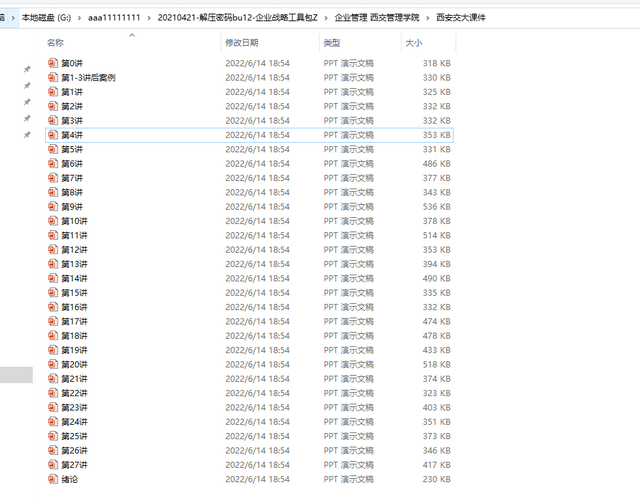Image resolution: width=640 pixels, height=502 pixels.
Task: Select the file name 第26讲
Action: pos(74,451)
